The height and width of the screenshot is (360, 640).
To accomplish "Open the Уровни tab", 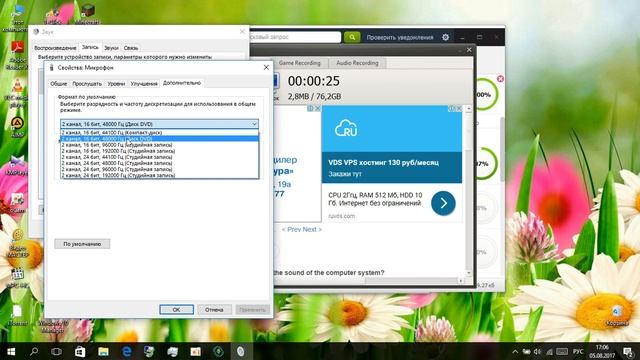I will point(116,83).
